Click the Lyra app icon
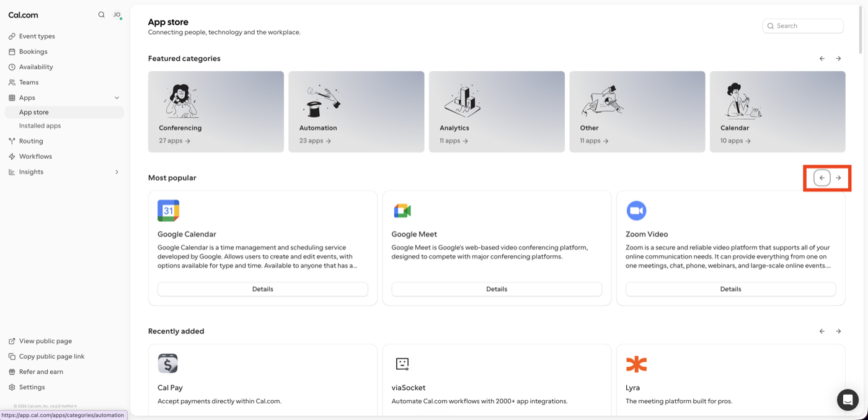Image resolution: width=868 pixels, height=420 pixels. click(636, 364)
